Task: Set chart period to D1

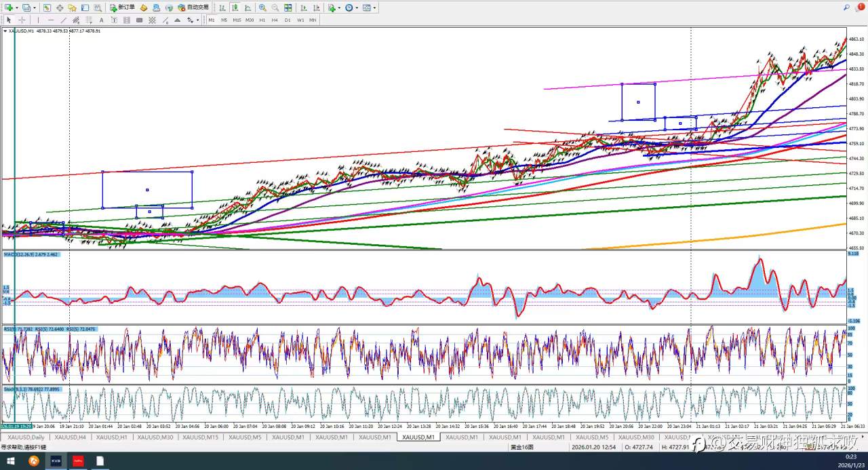Action: point(288,20)
